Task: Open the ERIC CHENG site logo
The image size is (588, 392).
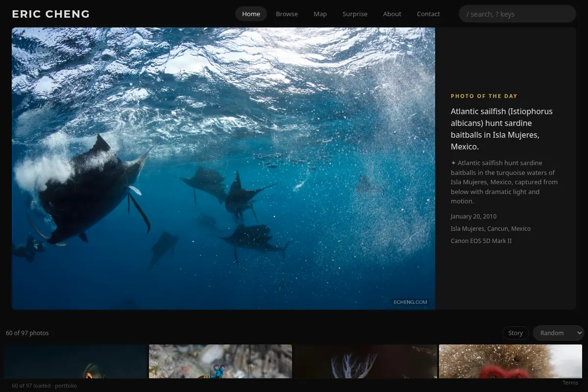Action: pyautogui.click(x=51, y=14)
